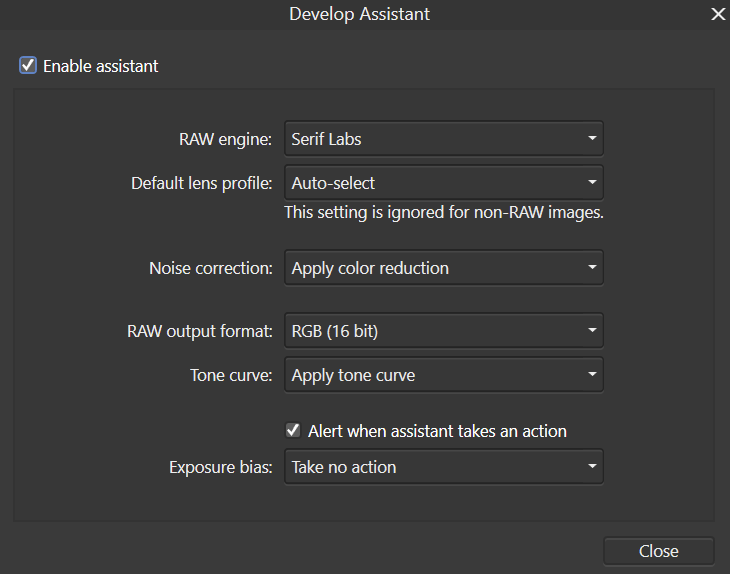
Task: Open the RAW engine combo box showing Serif Labs
Action: point(444,139)
